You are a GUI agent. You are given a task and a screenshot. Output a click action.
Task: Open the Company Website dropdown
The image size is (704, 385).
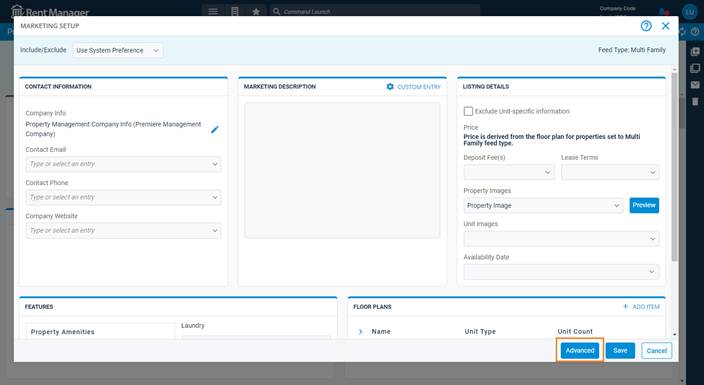pyautogui.click(x=123, y=230)
